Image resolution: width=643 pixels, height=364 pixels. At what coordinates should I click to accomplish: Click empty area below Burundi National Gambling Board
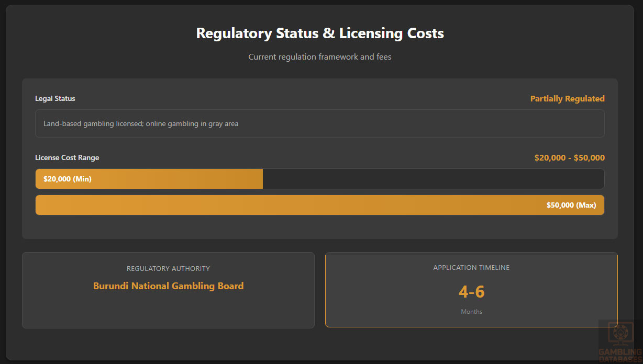(168, 311)
